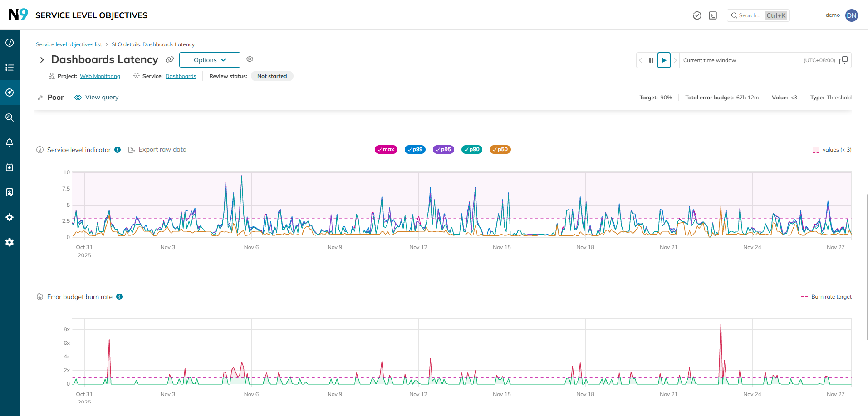Open the Alerts bell icon in sidebar
Image resolution: width=868 pixels, height=416 pixels.
(x=10, y=142)
